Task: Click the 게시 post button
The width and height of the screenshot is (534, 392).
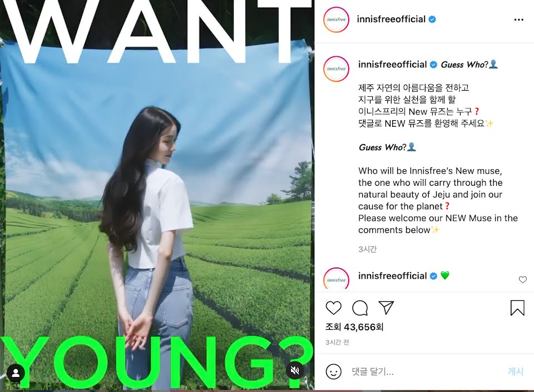Action: 515,371
